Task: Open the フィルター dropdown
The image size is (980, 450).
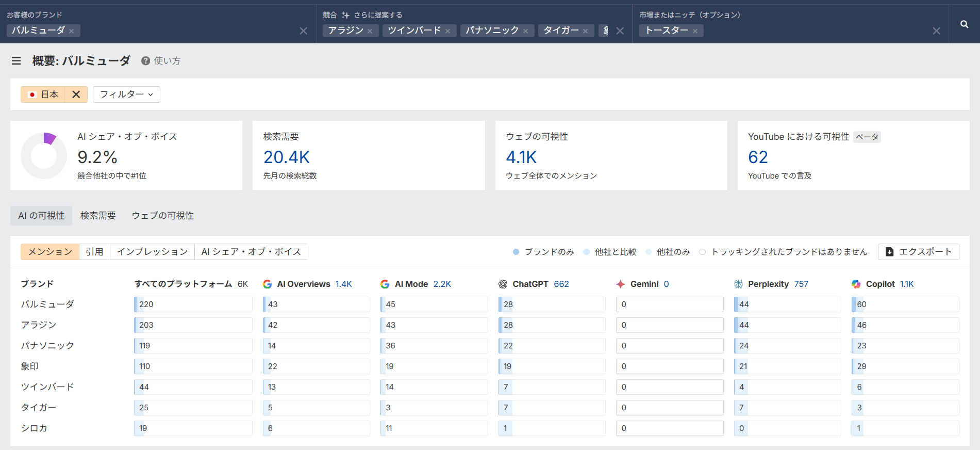Action: (126, 94)
